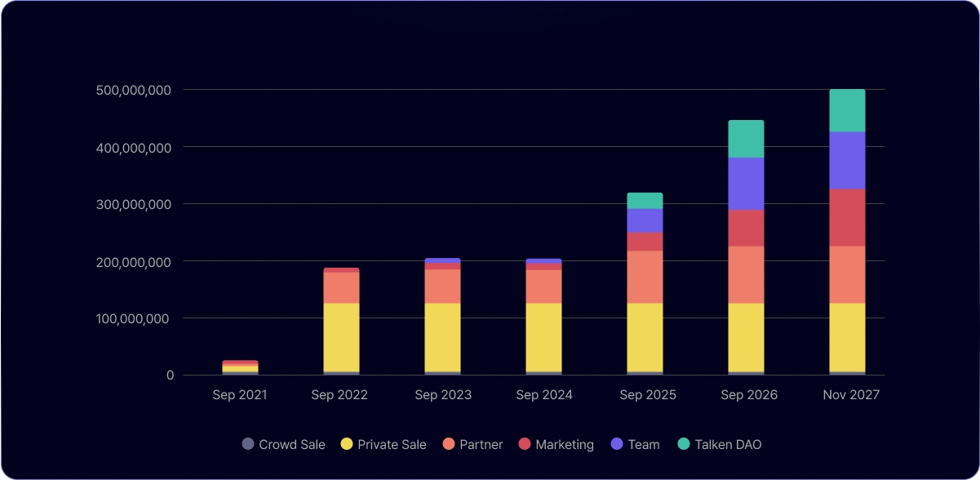This screenshot has height=480, width=980.
Task: Click the purple Team legend dot
Action: click(617, 444)
